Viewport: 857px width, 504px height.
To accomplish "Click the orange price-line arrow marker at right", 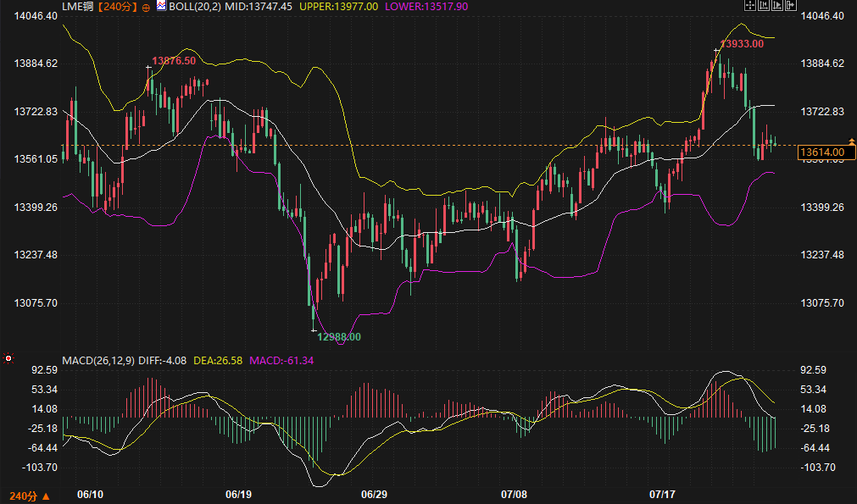I will pyautogui.click(x=852, y=141).
